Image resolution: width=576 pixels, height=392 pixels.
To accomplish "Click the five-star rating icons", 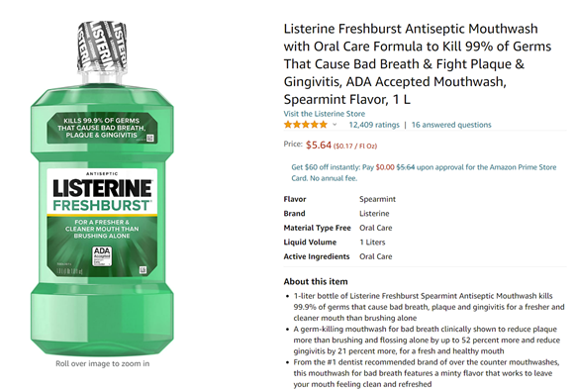I will click(305, 125).
